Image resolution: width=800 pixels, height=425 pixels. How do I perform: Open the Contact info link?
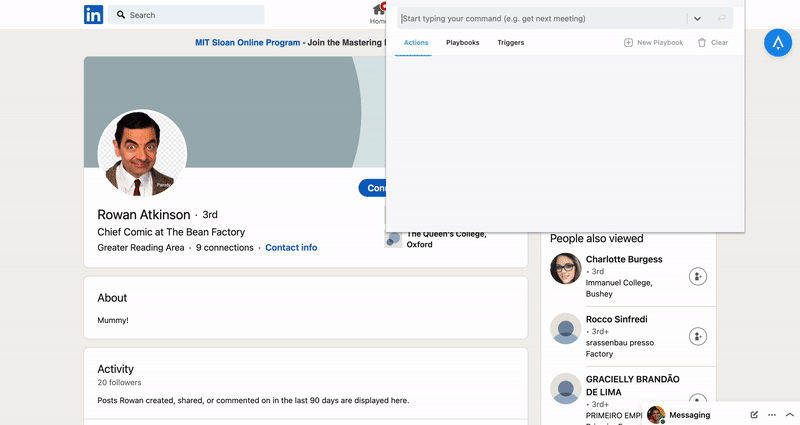pyautogui.click(x=291, y=247)
